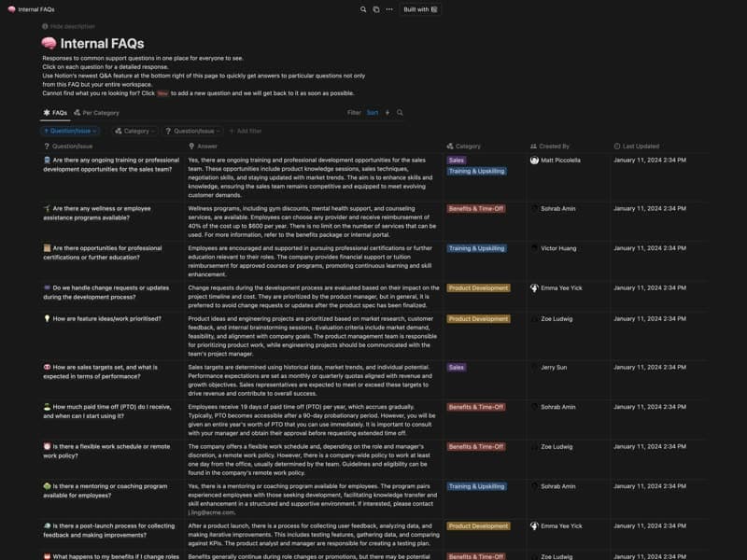This screenshot has width=747, height=560.
Task: Click emoji icon of mentoring program question
Action: coord(47,486)
